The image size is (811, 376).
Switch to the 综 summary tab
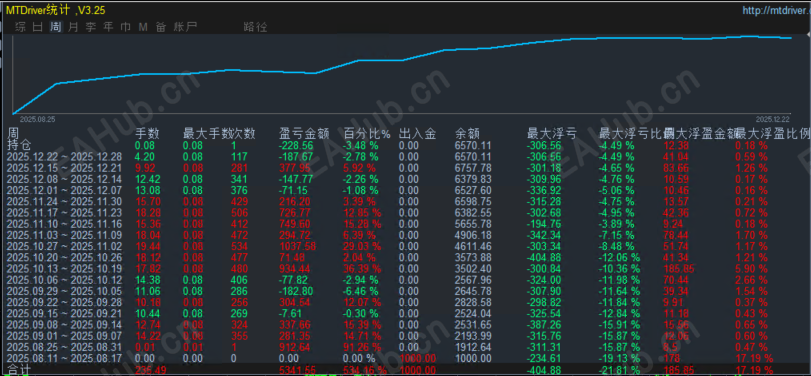pyautogui.click(x=21, y=27)
